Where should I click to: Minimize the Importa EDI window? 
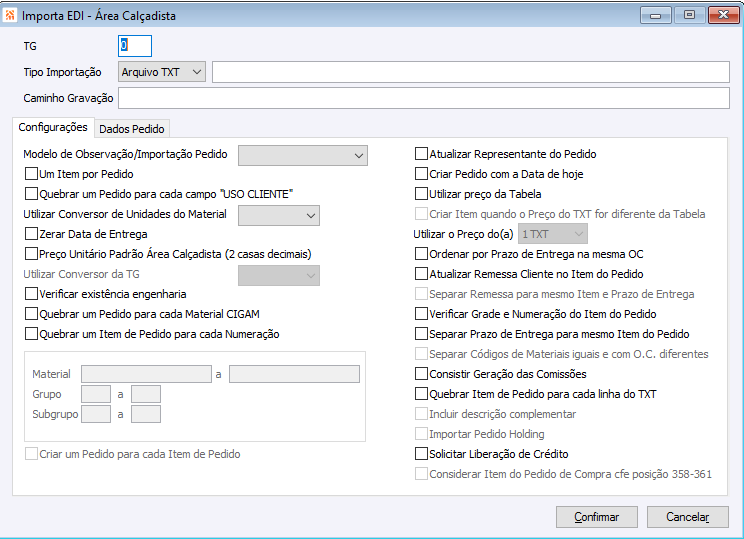point(656,15)
